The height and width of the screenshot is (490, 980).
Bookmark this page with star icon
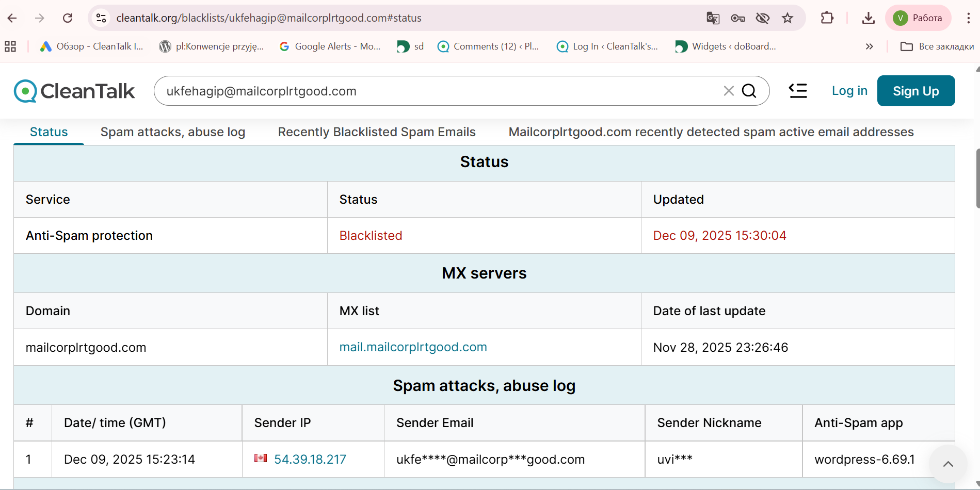(787, 18)
